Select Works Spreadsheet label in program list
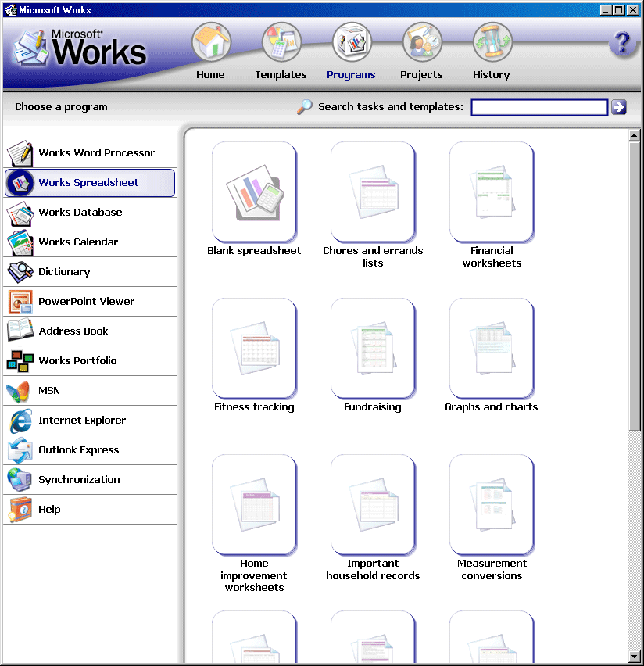 [x=88, y=183]
